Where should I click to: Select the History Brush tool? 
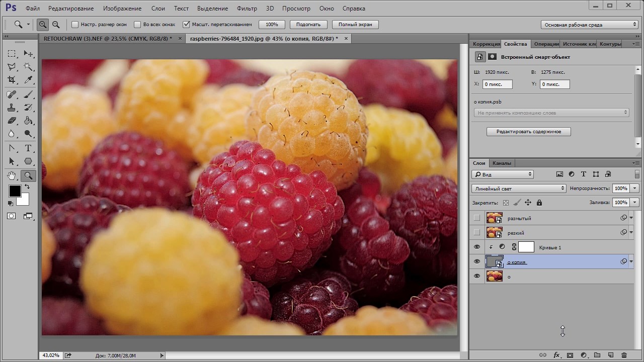point(28,108)
